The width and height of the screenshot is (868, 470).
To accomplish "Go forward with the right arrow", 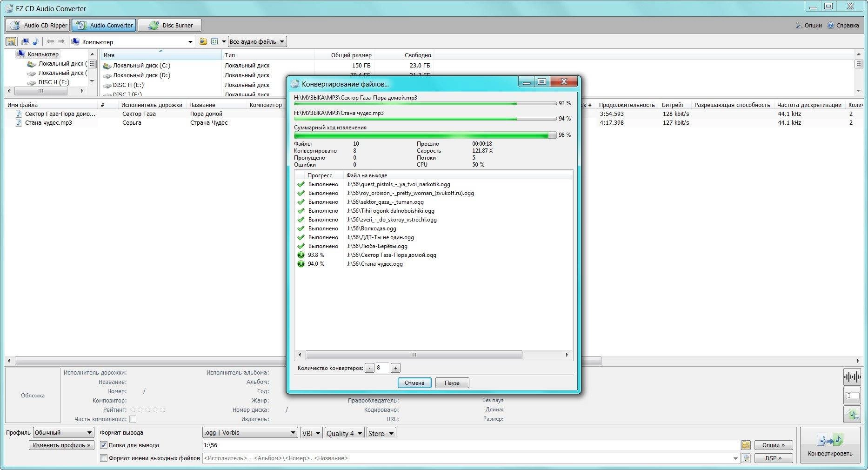I will pyautogui.click(x=60, y=41).
